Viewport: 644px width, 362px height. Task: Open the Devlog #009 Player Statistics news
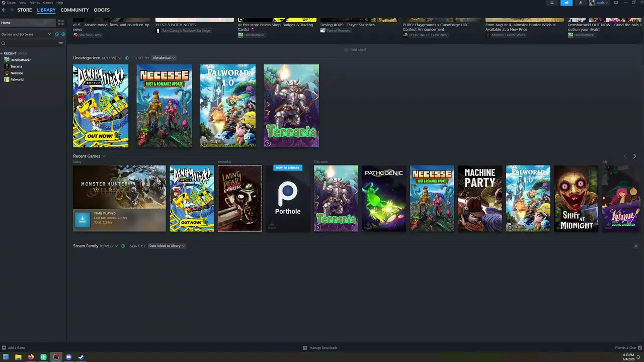(x=347, y=25)
